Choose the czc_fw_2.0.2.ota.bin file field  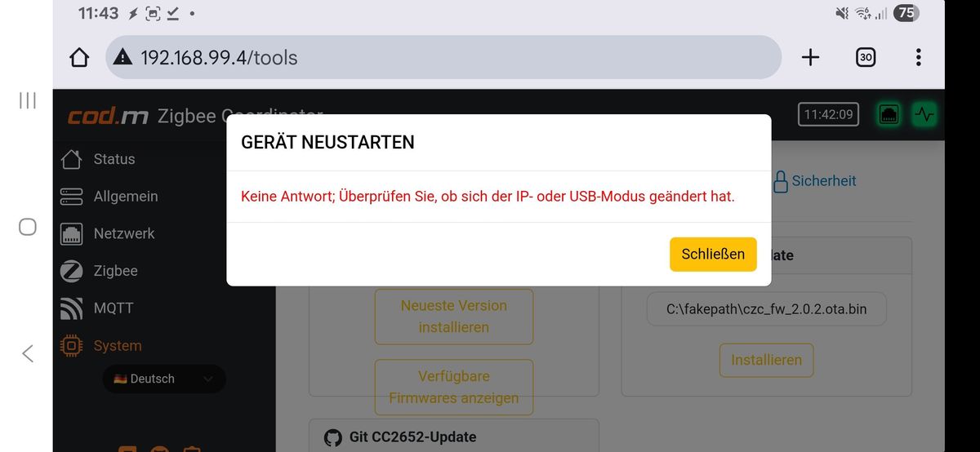pyautogui.click(x=766, y=309)
